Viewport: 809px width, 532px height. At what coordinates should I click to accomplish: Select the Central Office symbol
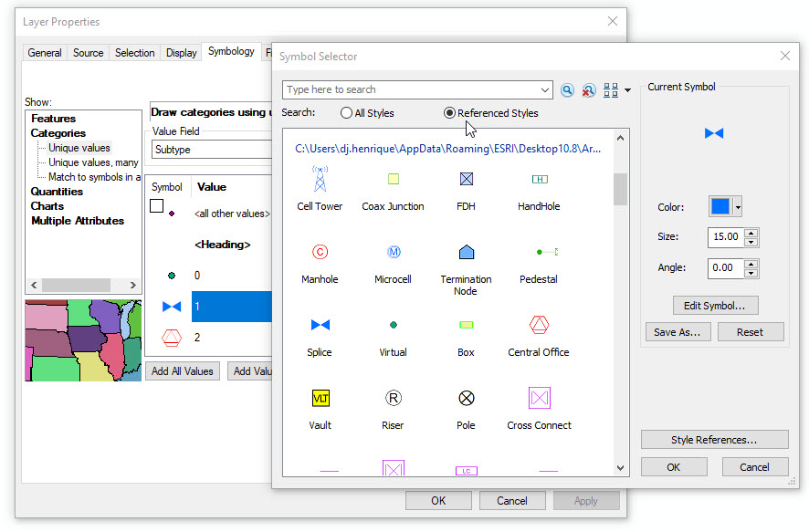click(539, 325)
